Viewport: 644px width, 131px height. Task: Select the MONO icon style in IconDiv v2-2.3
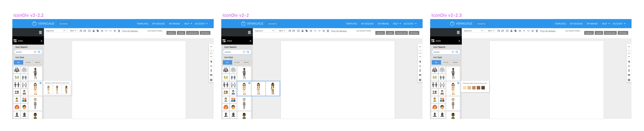455,62
